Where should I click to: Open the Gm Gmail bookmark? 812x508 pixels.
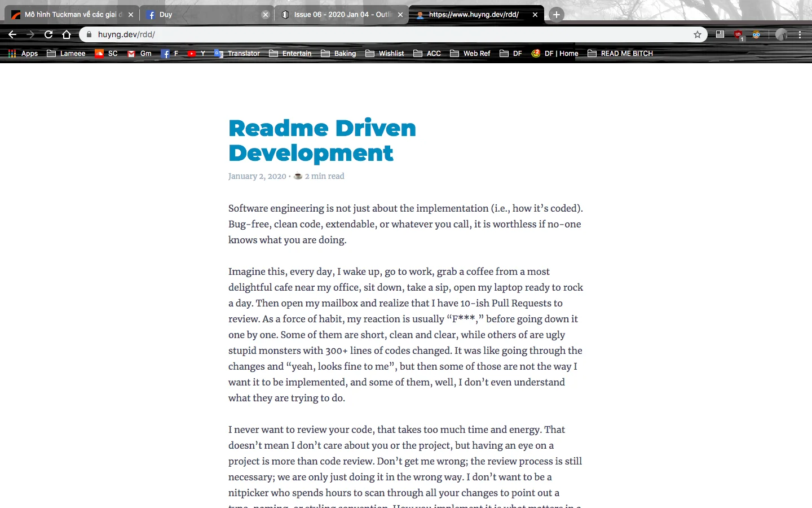(x=139, y=54)
